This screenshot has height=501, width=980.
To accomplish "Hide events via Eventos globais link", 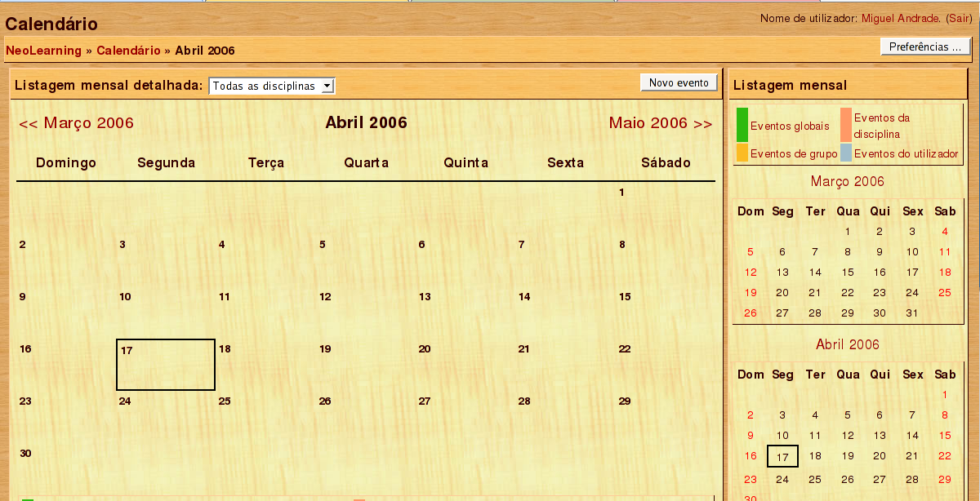I will point(789,126).
